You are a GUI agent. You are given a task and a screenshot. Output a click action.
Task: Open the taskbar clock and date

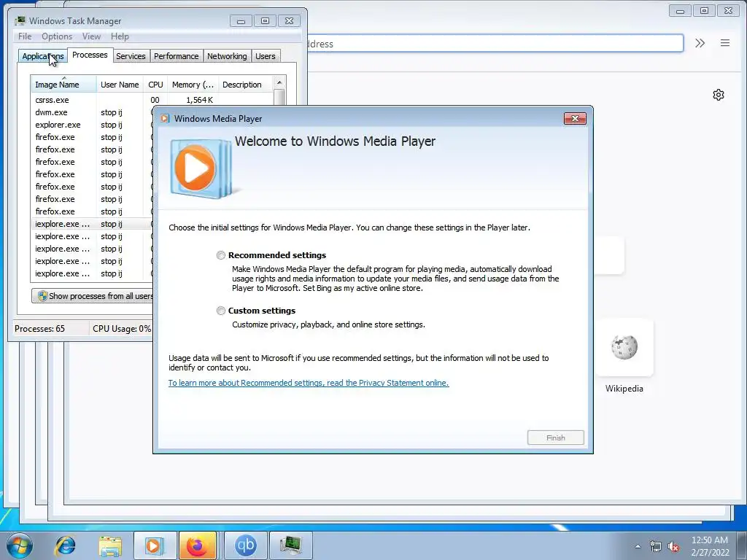(710, 546)
